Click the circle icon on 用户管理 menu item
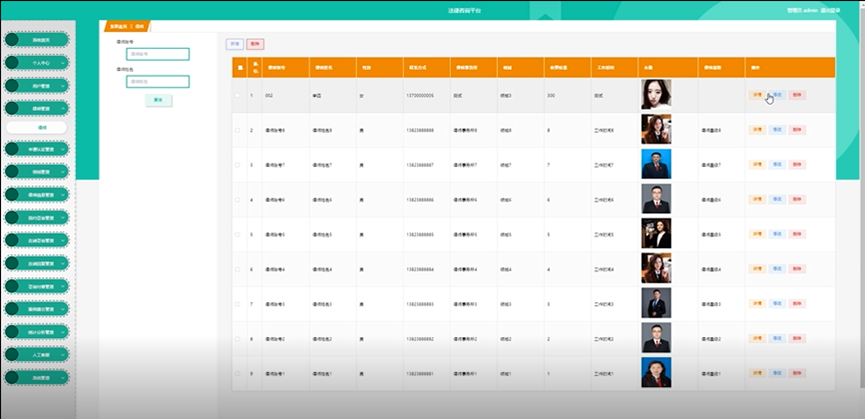 pos(12,86)
